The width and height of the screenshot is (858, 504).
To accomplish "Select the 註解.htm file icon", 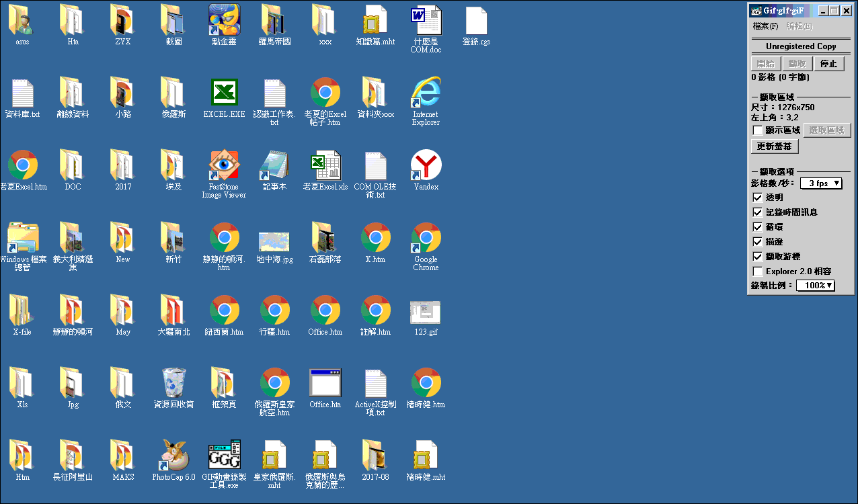I will tap(375, 310).
